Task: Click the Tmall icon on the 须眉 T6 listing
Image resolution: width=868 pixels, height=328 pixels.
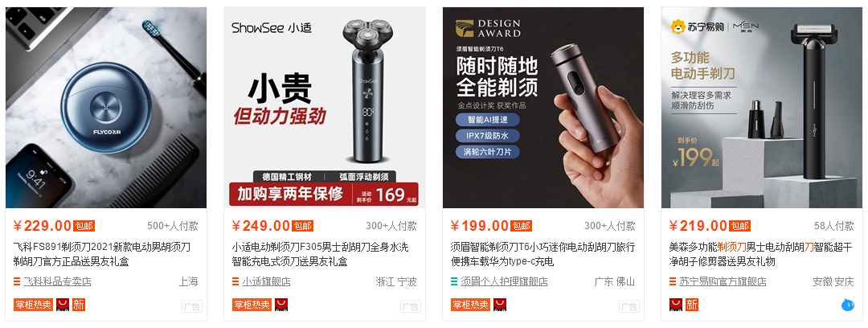Action: [500, 305]
